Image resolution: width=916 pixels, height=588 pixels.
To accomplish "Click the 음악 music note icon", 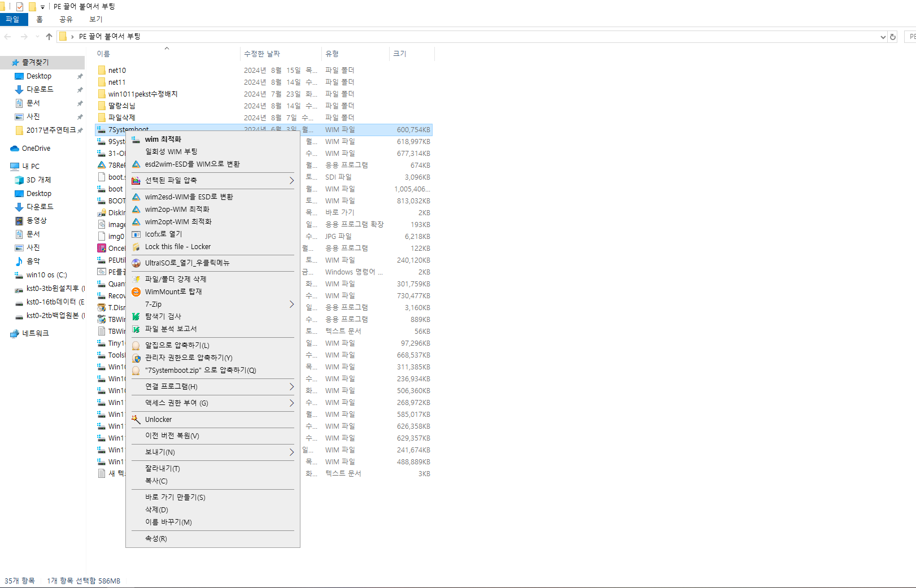I will [19, 261].
